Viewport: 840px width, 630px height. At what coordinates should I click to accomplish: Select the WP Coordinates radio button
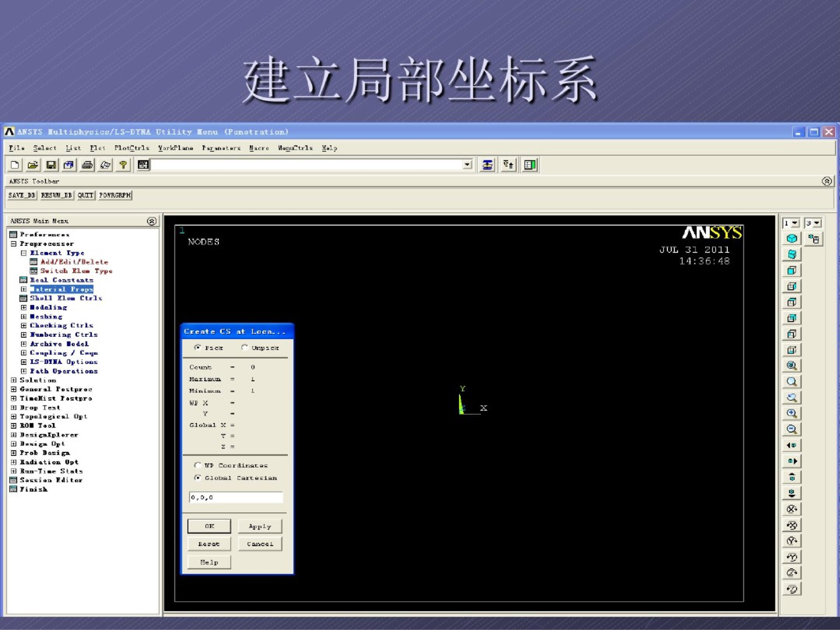pyautogui.click(x=198, y=465)
